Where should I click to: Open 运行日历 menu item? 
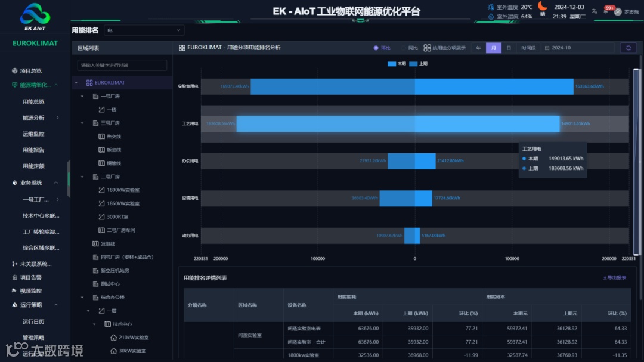tap(33, 321)
